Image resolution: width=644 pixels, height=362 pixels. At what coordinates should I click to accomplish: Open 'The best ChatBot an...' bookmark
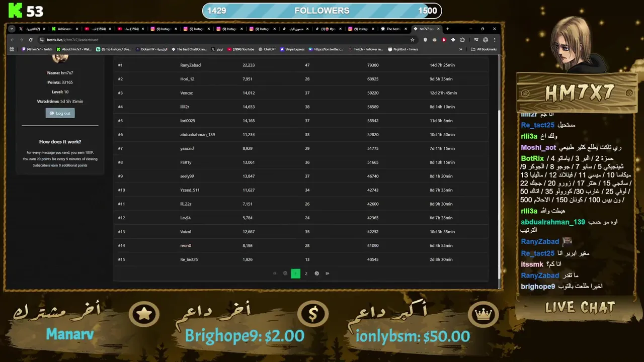click(189, 49)
